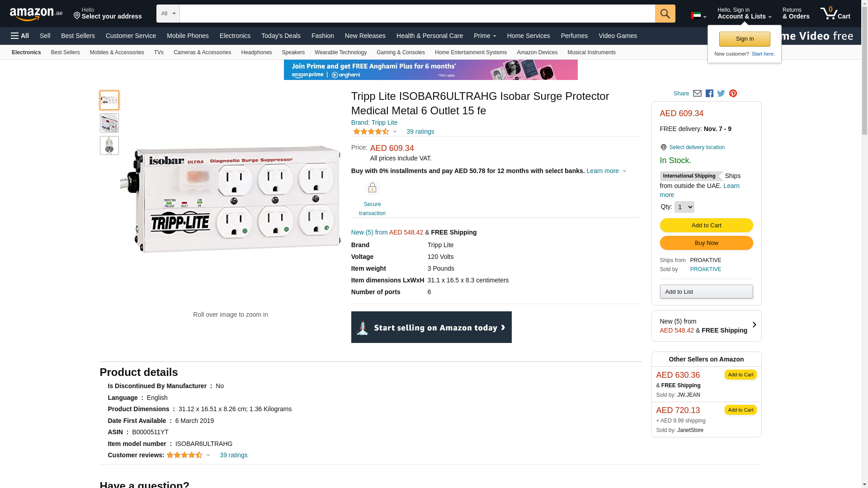Open the Qty quantity dropdown
This screenshot has height=488, width=868.
tap(684, 207)
